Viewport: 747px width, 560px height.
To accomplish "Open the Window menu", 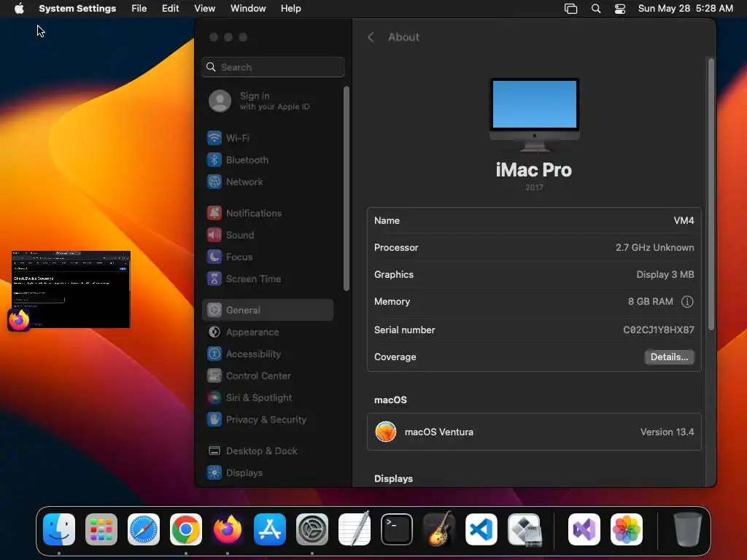I will [248, 9].
